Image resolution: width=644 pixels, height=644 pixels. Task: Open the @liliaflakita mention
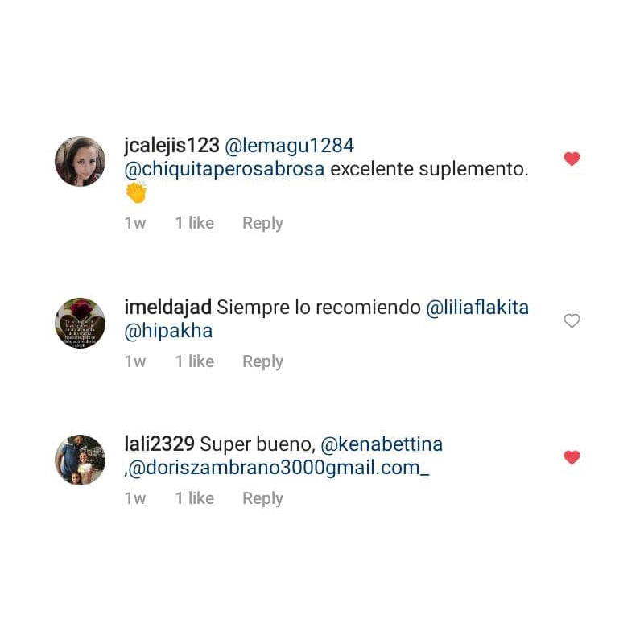477,308
